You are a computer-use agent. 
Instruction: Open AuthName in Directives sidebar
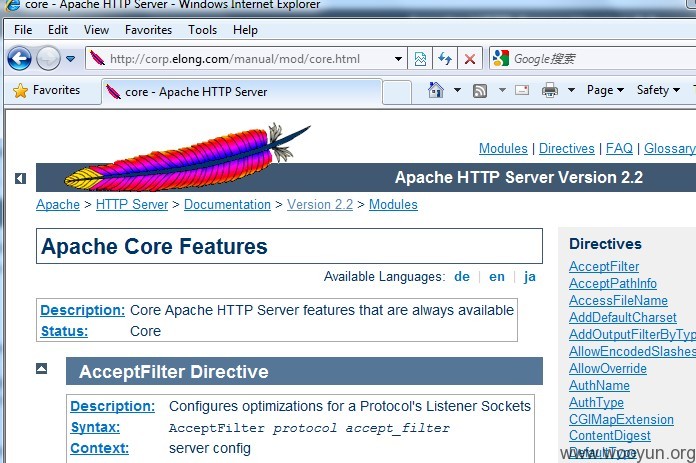pyautogui.click(x=599, y=385)
